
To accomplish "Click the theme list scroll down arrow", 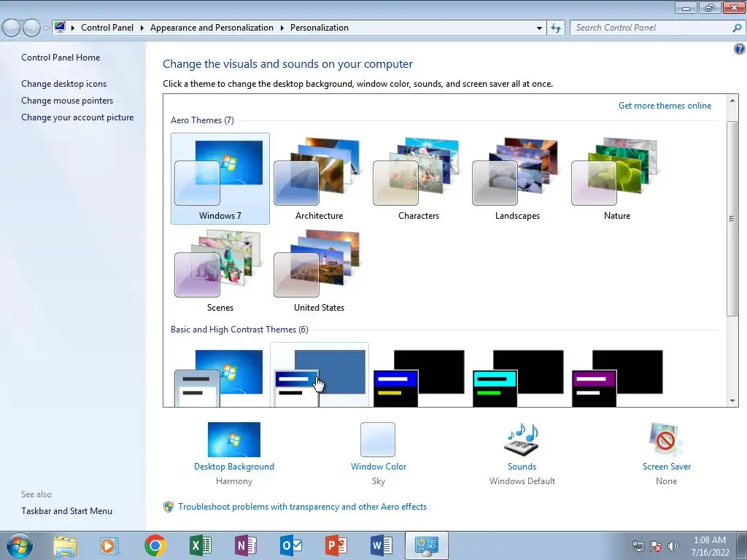I will tap(732, 401).
